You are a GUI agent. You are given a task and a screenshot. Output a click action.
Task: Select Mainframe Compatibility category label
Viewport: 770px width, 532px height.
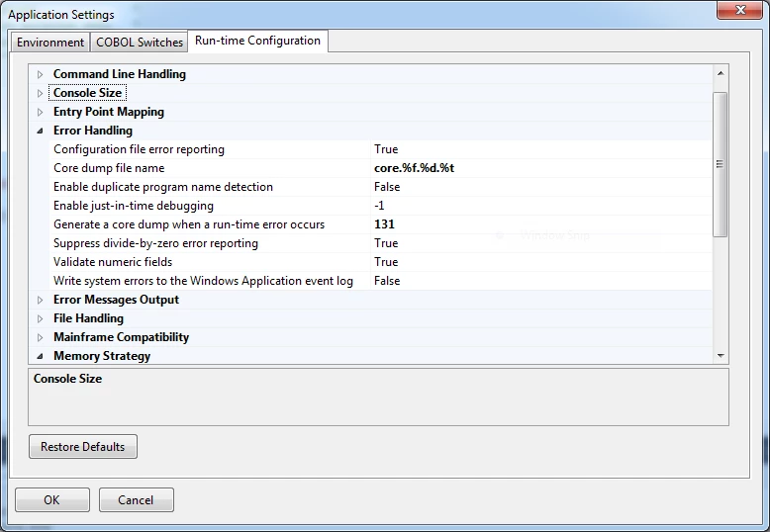[122, 337]
